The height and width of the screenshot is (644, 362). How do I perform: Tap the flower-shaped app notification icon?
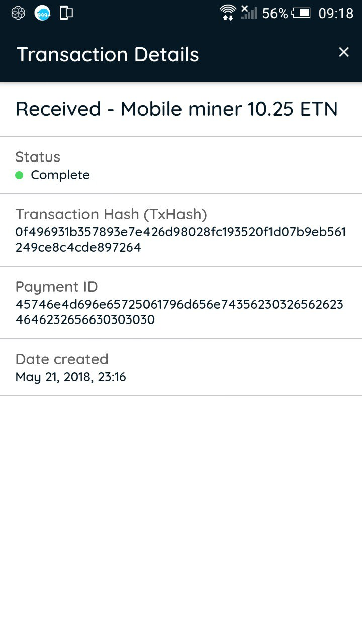[x=18, y=13]
